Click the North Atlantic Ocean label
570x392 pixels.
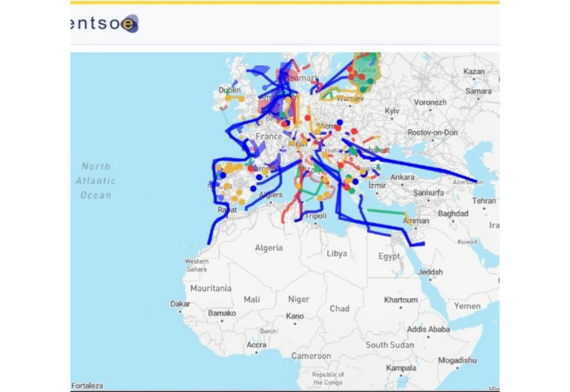point(95,181)
